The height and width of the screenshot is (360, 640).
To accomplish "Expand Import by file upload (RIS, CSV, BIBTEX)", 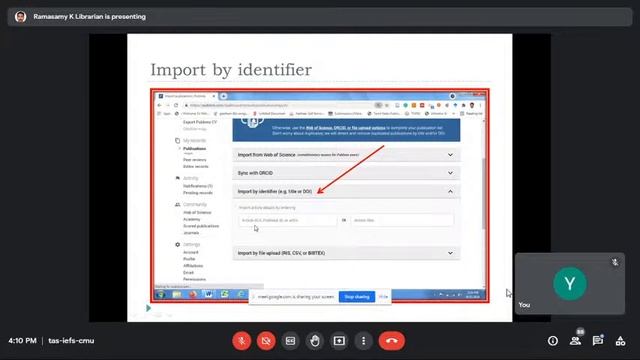I will [x=346, y=253].
